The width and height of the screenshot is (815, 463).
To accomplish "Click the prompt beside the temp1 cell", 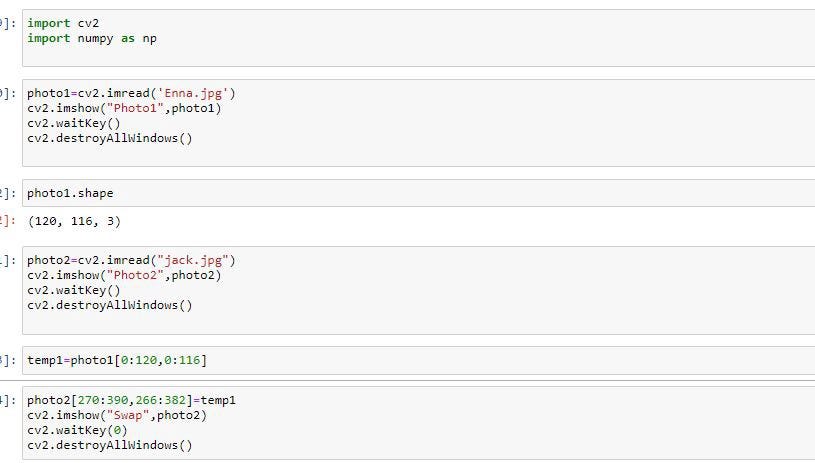I will (8, 360).
